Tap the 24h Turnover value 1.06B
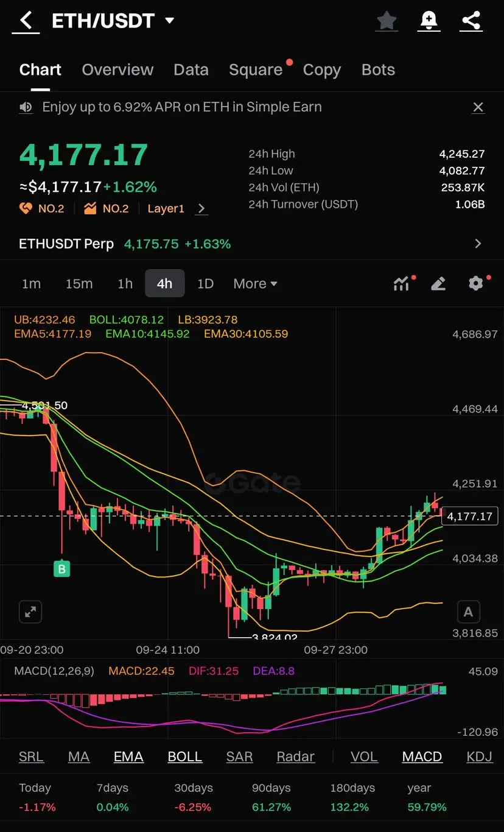 coord(470,205)
